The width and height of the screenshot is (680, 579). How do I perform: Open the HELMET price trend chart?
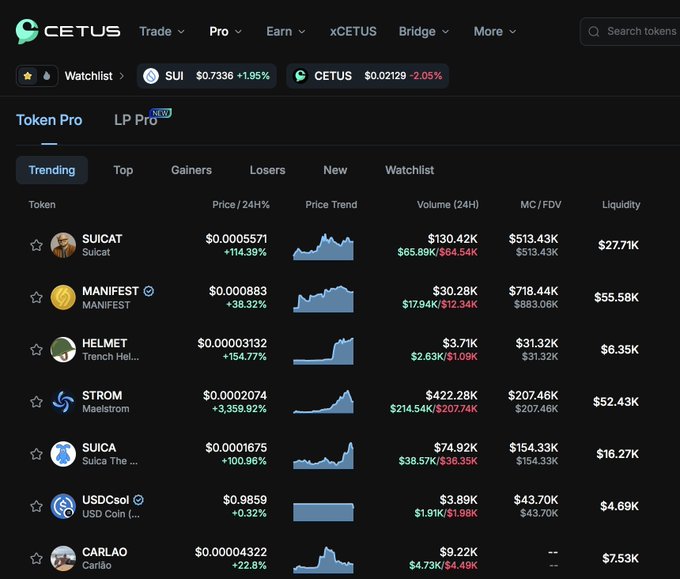click(x=324, y=350)
